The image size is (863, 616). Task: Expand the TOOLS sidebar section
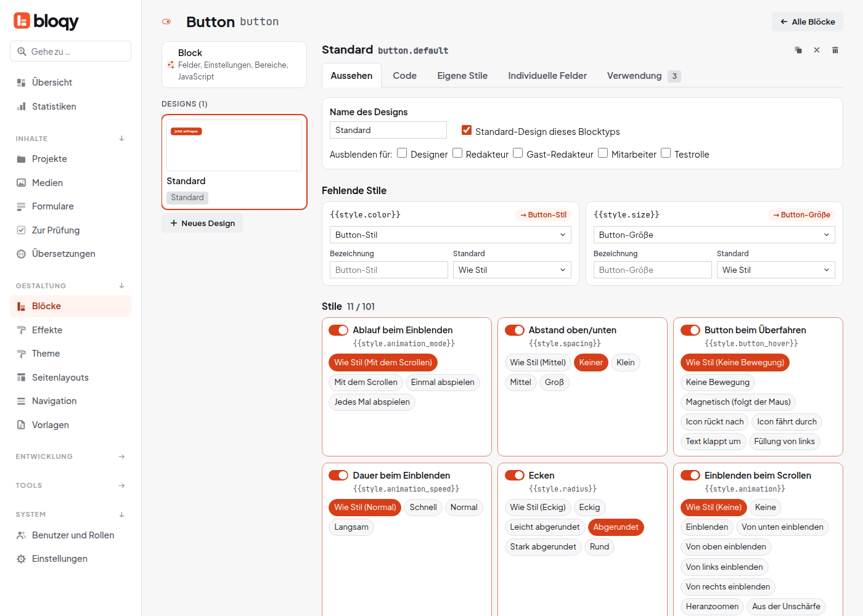[x=121, y=485]
